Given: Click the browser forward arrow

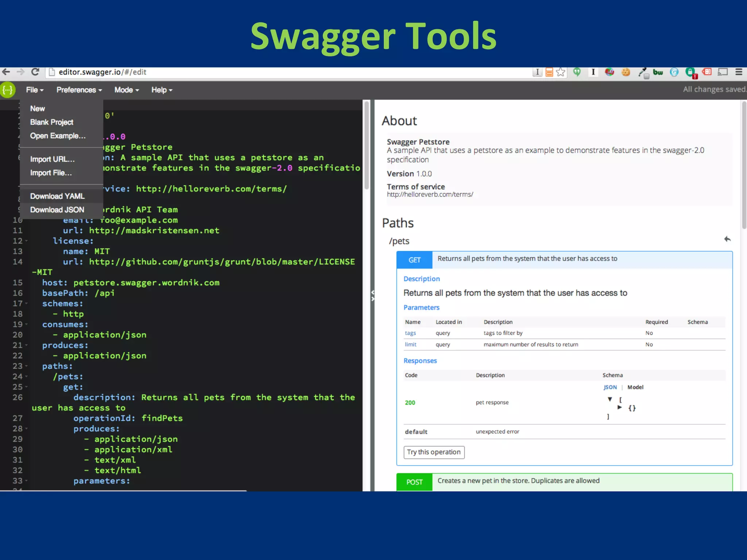Looking at the screenshot, I should [x=20, y=72].
